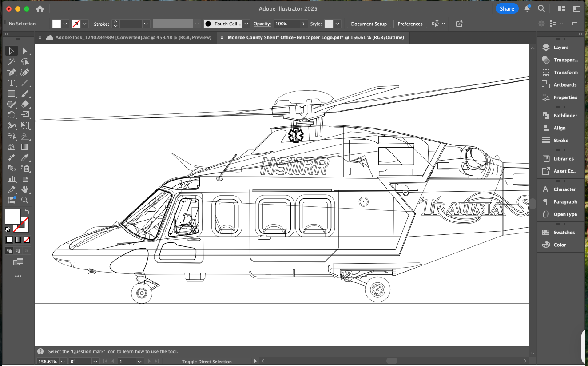Select the Gradient tool
This screenshot has height=366, width=588.
pos(25,147)
